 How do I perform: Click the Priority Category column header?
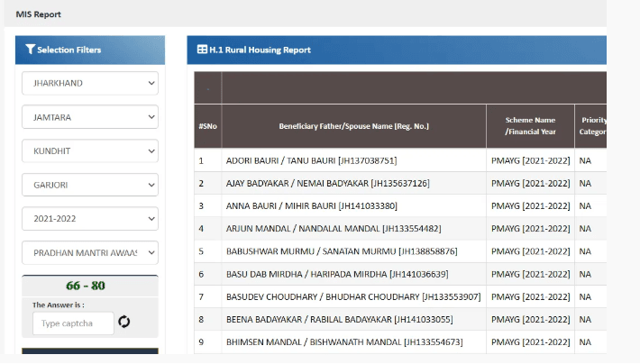point(590,126)
